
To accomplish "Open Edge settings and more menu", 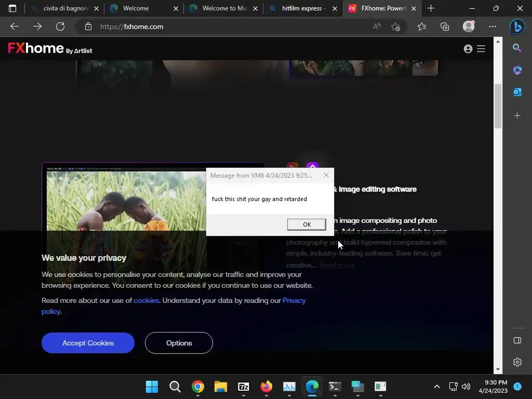I will point(493,26).
